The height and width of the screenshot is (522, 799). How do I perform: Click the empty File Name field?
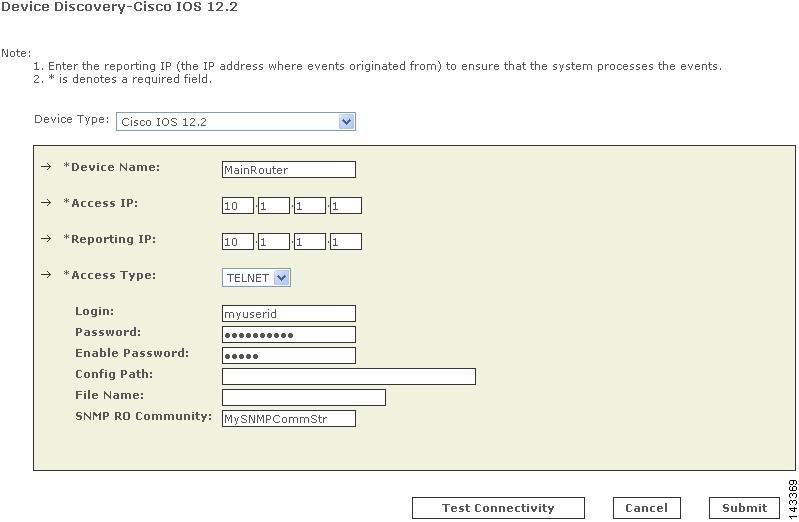pos(304,397)
